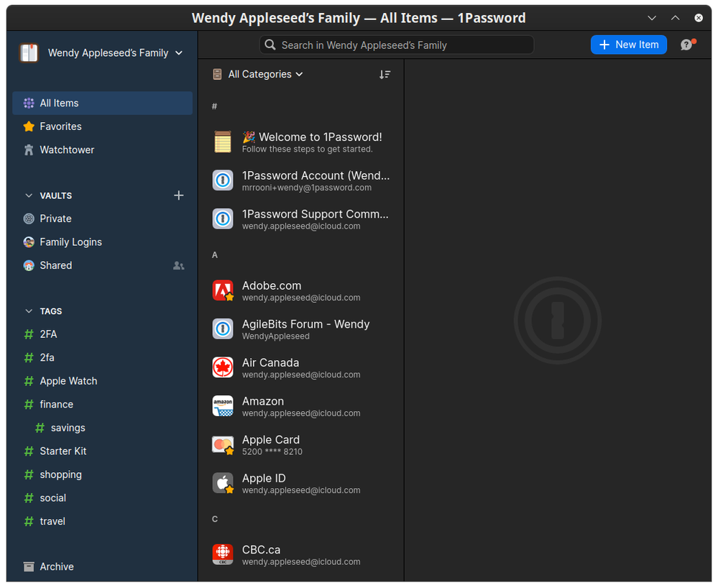The height and width of the screenshot is (588, 718).
Task: Click the help question mark icon
Action: (686, 45)
